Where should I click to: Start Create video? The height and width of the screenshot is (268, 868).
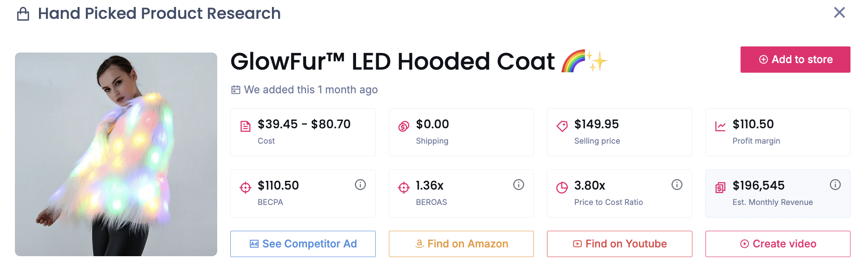[x=778, y=243]
